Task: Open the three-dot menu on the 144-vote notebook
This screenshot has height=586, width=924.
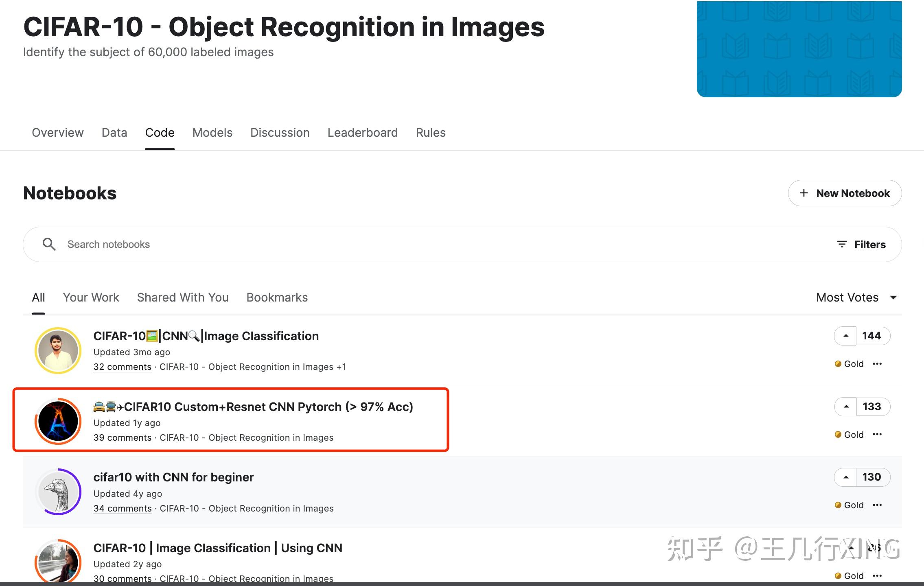Action: [x=878, y=364]
